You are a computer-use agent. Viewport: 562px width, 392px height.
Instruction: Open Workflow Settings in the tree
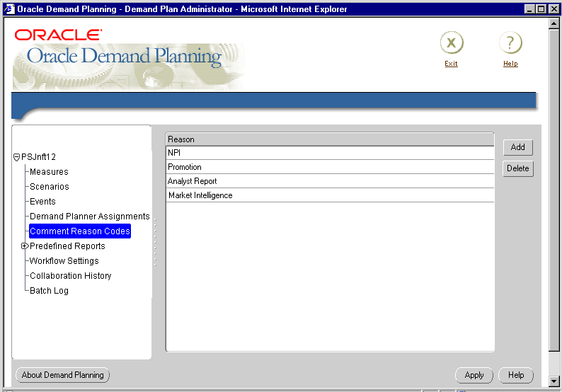[64, 261]
